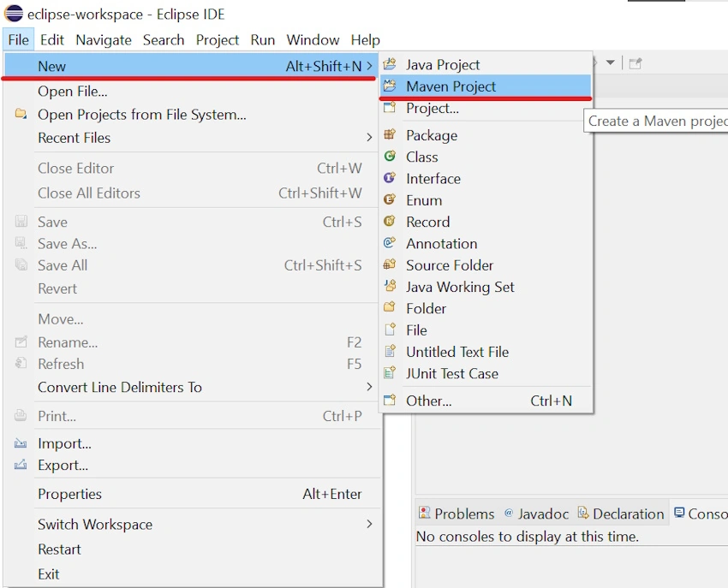The height and width of the screenshot is (588, 728).
Task: Open the Help menu
Action: tap(366, 40)
